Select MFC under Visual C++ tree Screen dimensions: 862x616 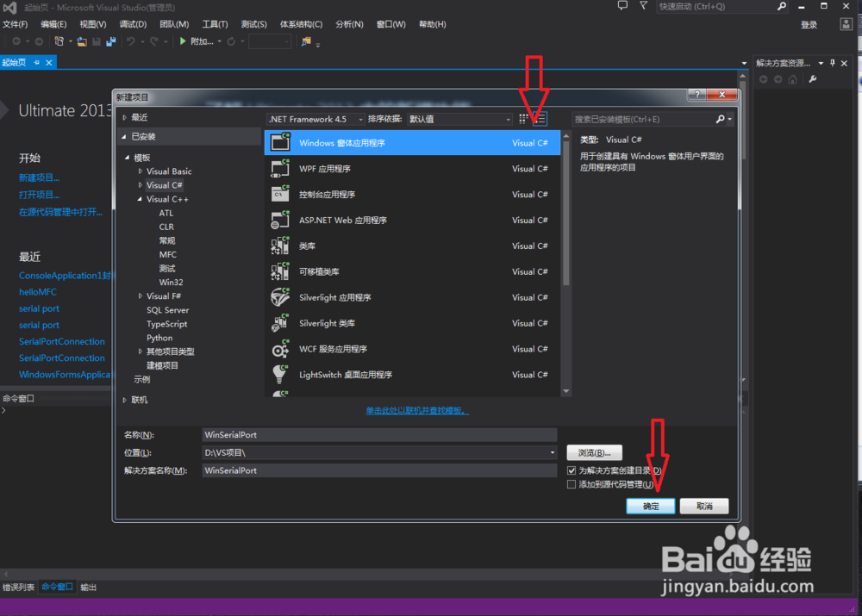pyautogui.click(x=168, y=254)
